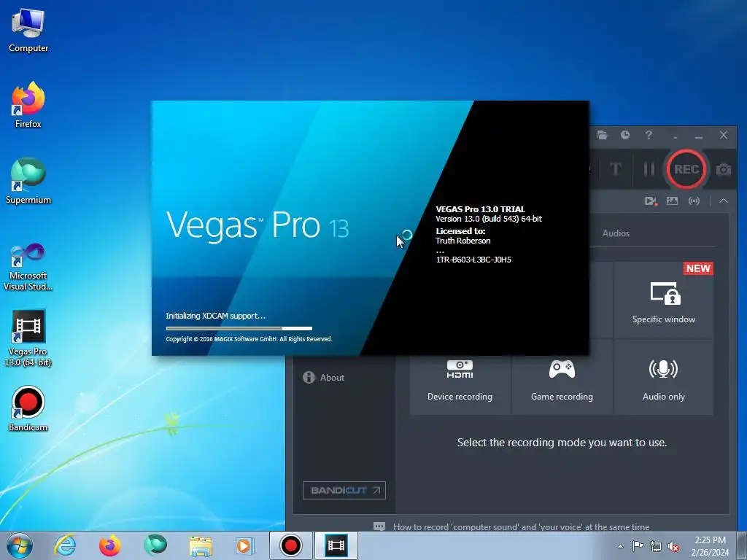Screen dimensions: 747x560
Task: Switch to Bandicam via its taskbar button
Action: pos(290,545)
